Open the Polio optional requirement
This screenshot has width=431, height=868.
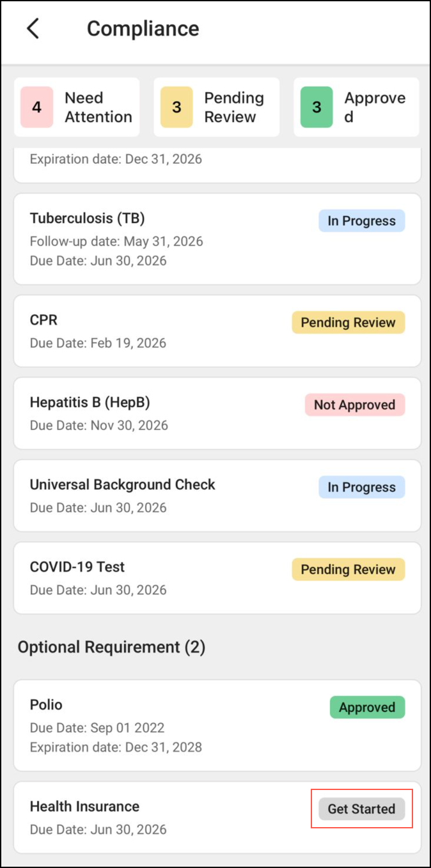pyautogui.click(x=160, y=725)
